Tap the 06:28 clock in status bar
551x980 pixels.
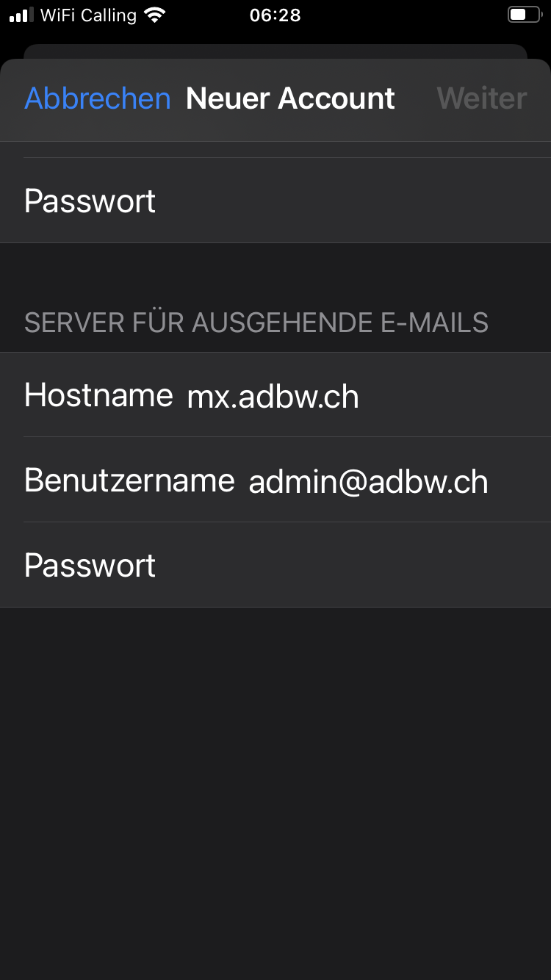tap(275, 15)
